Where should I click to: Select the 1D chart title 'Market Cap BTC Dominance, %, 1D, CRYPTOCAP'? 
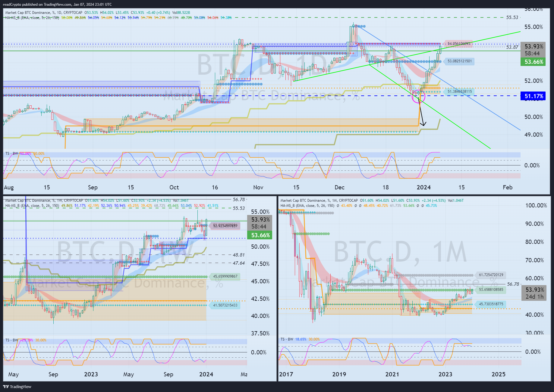pyautogui.click(x=44, y=13)
